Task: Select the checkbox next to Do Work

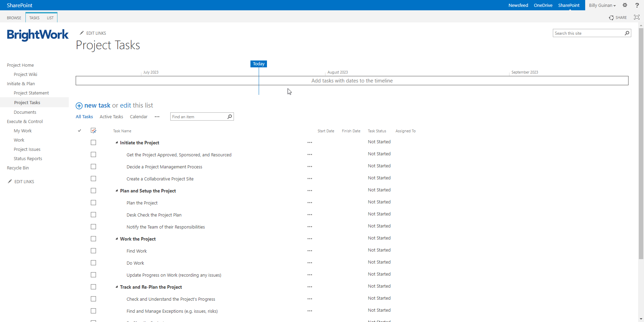Action: (93, 263)
